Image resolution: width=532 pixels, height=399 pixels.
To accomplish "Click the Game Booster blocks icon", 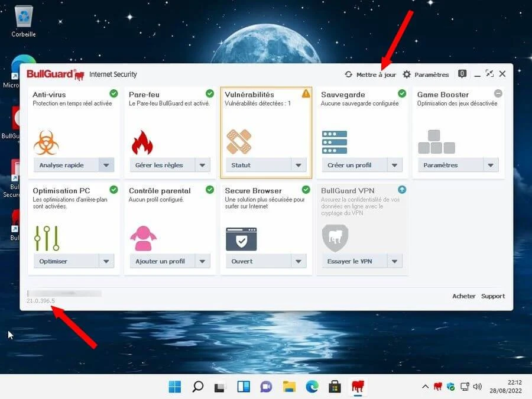I will [436, 142].
